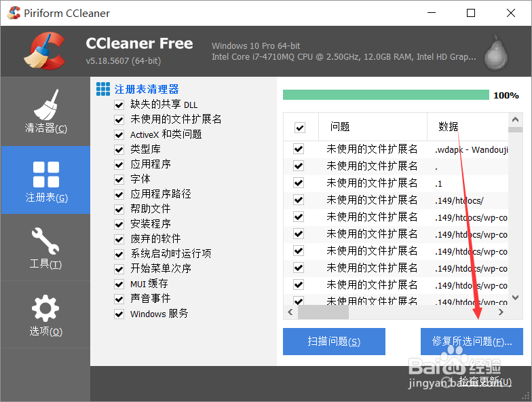The height and width of the screenshot is (402, 532).
Task: Click the horizontal scroll left arrow
Action: 290,312
